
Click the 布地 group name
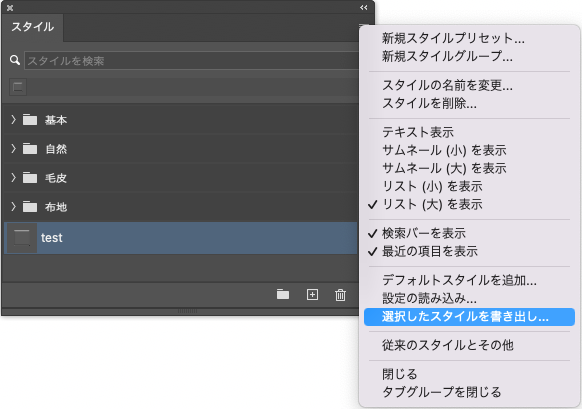coord(56,207)
